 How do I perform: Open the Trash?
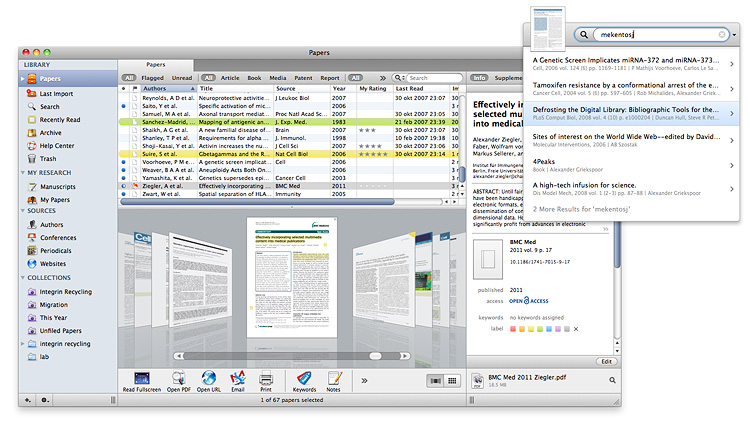coord(47,158)
